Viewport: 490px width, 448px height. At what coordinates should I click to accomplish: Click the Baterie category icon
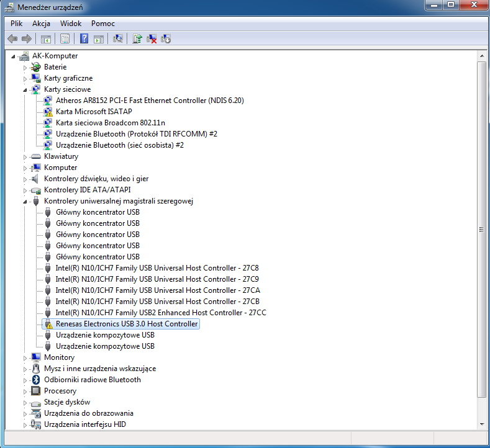coord(36,67)
